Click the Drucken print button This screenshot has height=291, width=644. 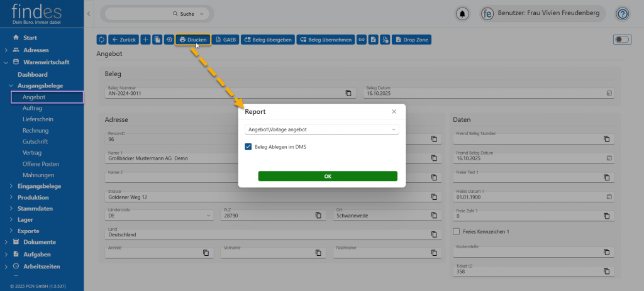pos(193,40)
